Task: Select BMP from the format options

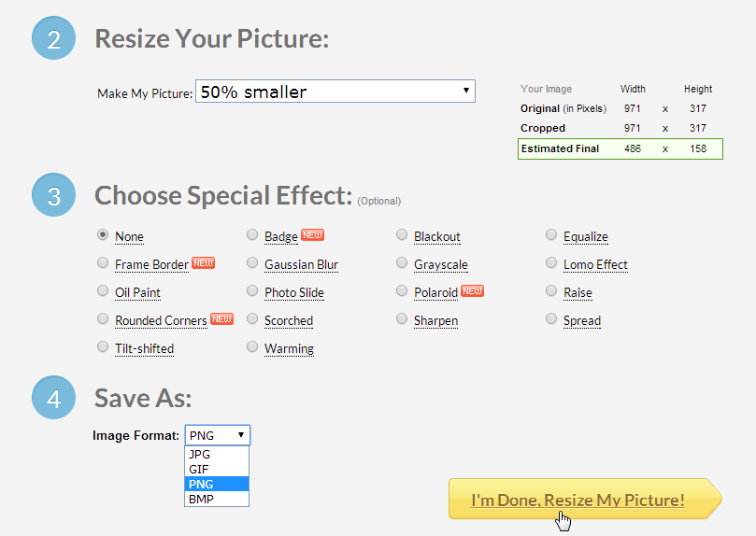Action: coord(217,499)
